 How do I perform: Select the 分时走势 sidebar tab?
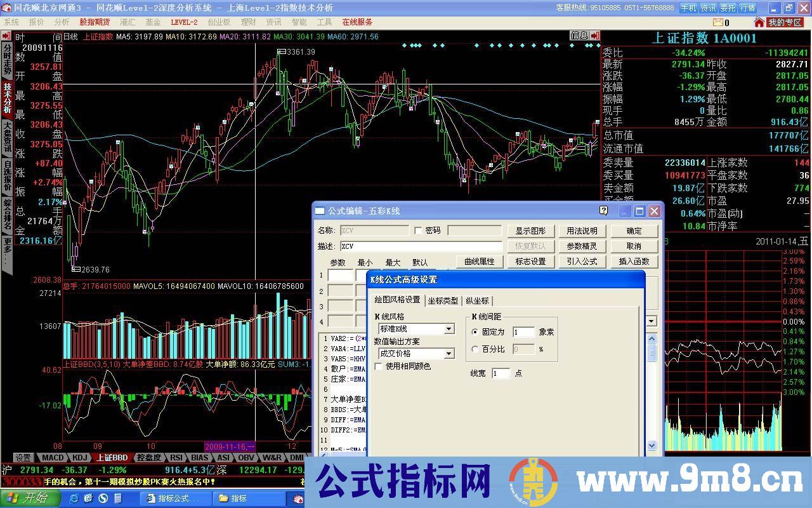click(x=6, y=60)
